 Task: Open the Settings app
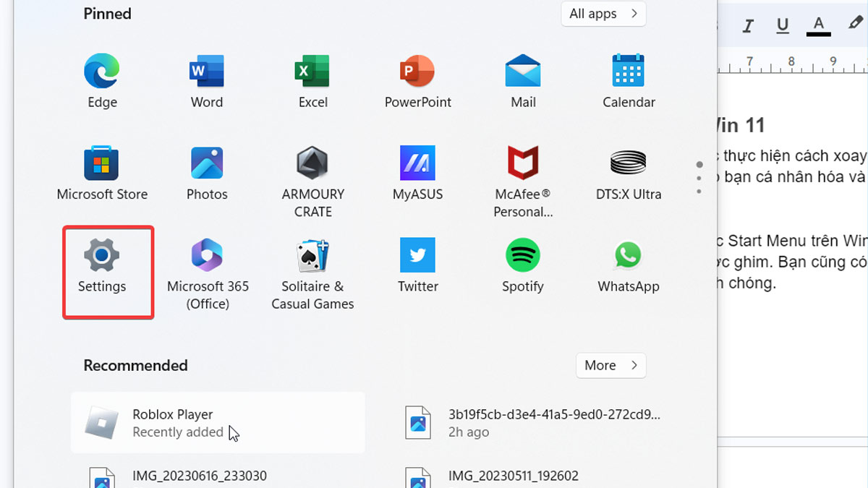[102, 265]
